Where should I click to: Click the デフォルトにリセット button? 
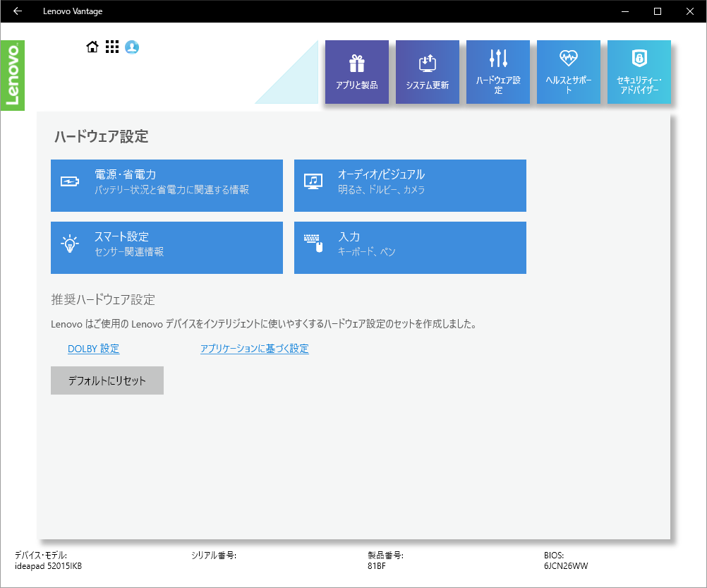point(107,380)
